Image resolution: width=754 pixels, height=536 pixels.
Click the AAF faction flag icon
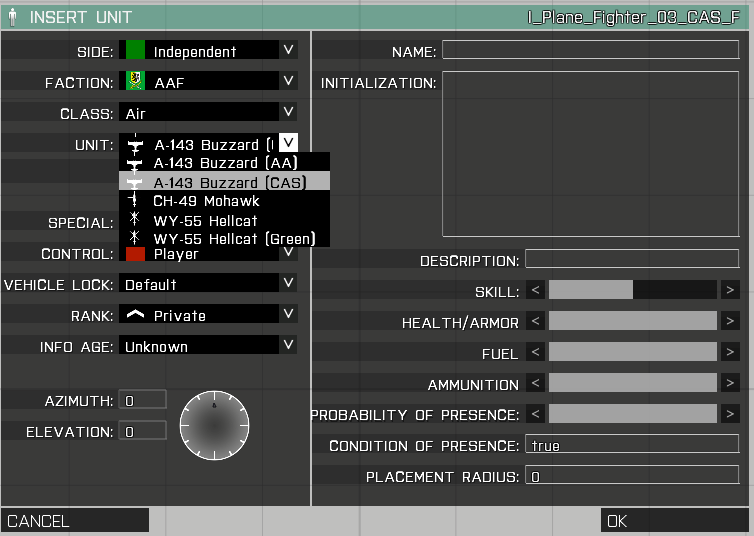(x=136, y=82)
